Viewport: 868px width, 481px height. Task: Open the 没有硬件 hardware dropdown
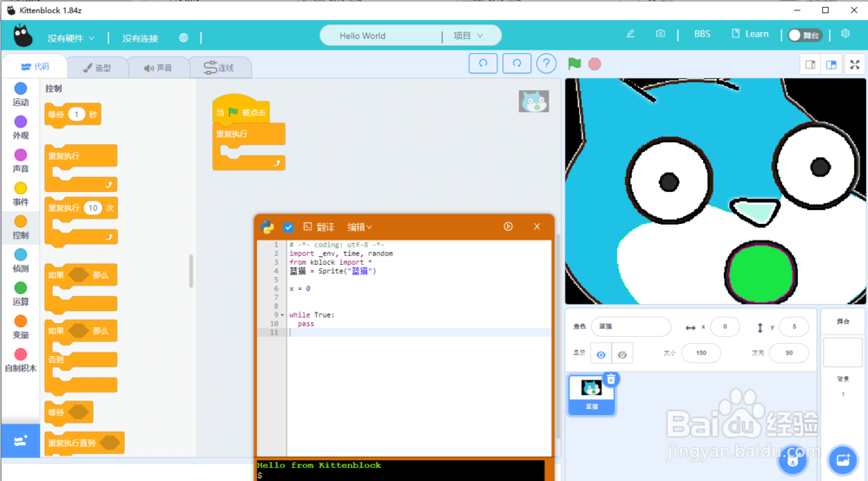(x=71, y=38)
